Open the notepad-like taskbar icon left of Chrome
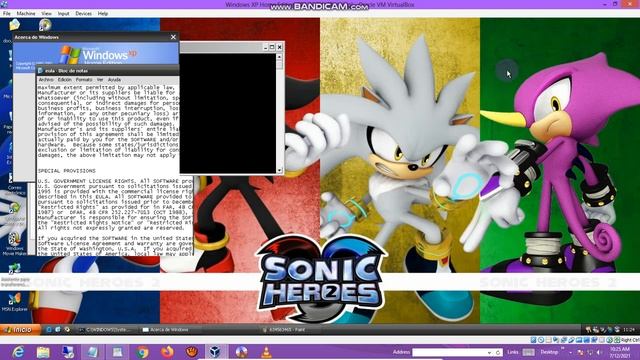 coord(118,352)
